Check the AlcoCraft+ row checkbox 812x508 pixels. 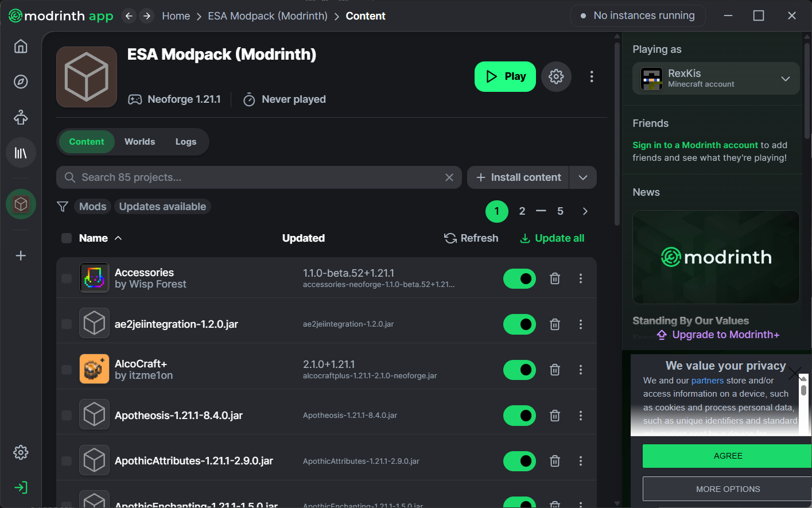click(x=67, y=370)
